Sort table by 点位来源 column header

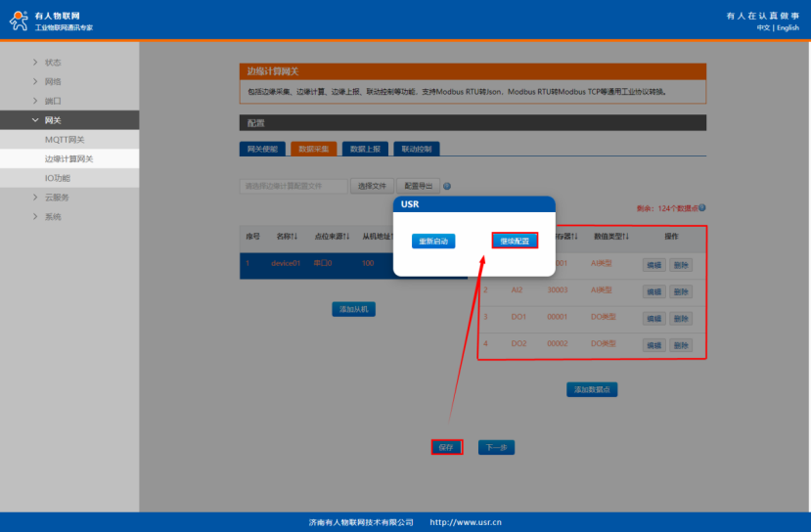pyautogui.click(x=332, y=236)
